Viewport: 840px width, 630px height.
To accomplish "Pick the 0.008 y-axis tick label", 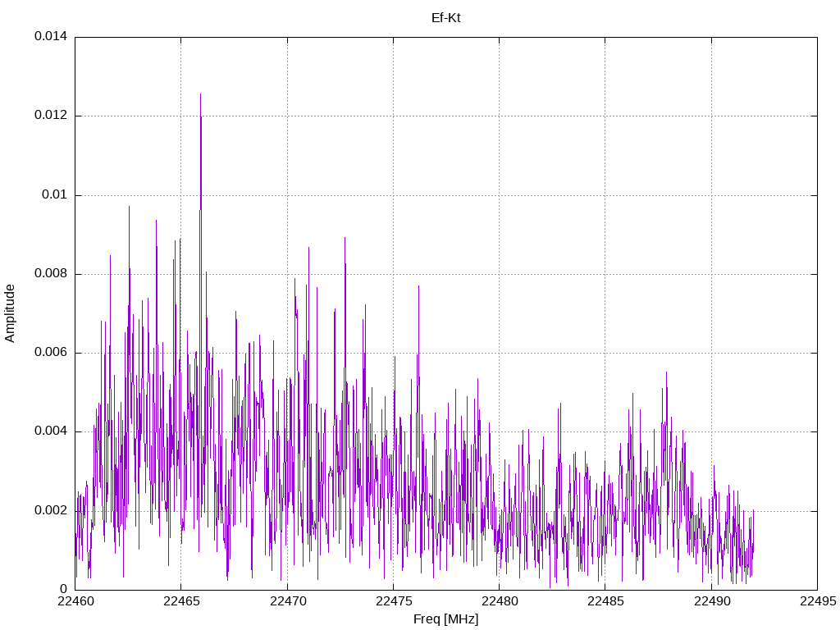I will [50, 274].
